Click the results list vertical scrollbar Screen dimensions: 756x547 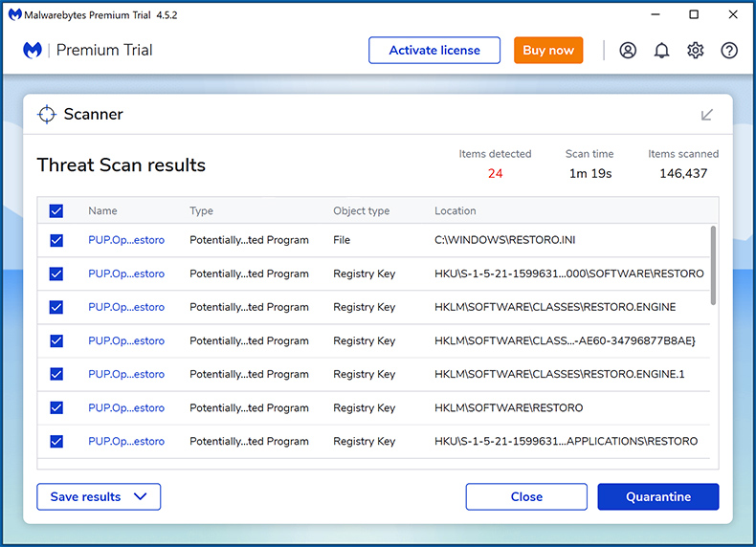coord(713,266)
